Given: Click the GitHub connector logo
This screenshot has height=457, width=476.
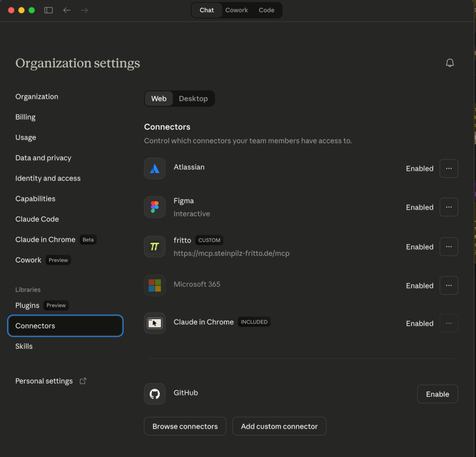Looking at the screenshot, I should pos(155,394).
